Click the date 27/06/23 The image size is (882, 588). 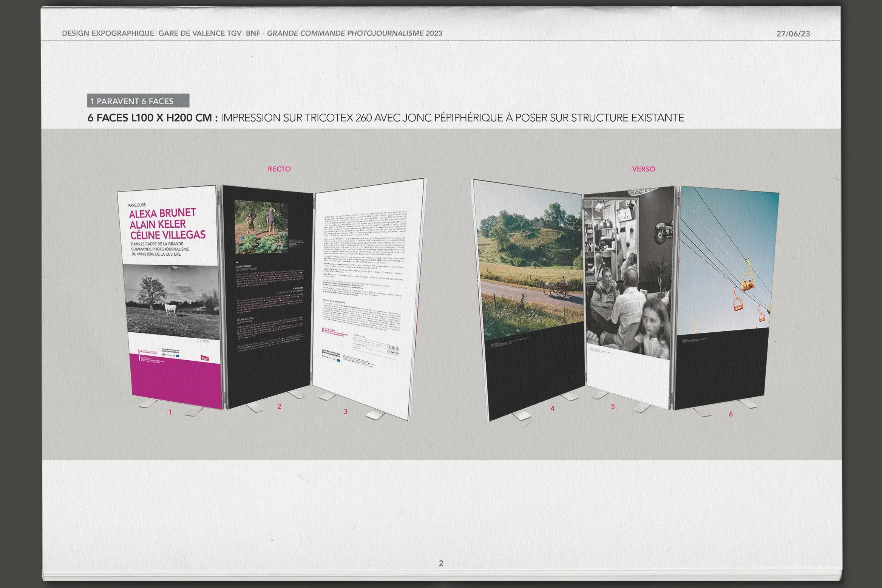tap(793, 34)
